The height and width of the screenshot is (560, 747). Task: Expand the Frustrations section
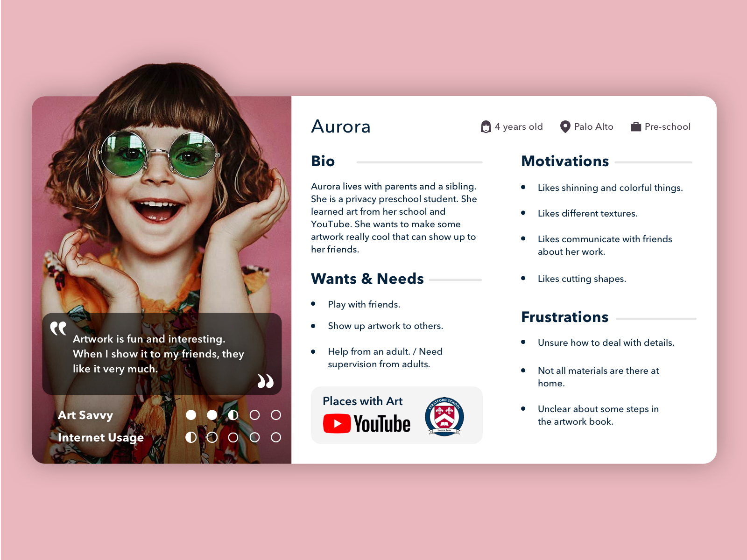(564, 317)
